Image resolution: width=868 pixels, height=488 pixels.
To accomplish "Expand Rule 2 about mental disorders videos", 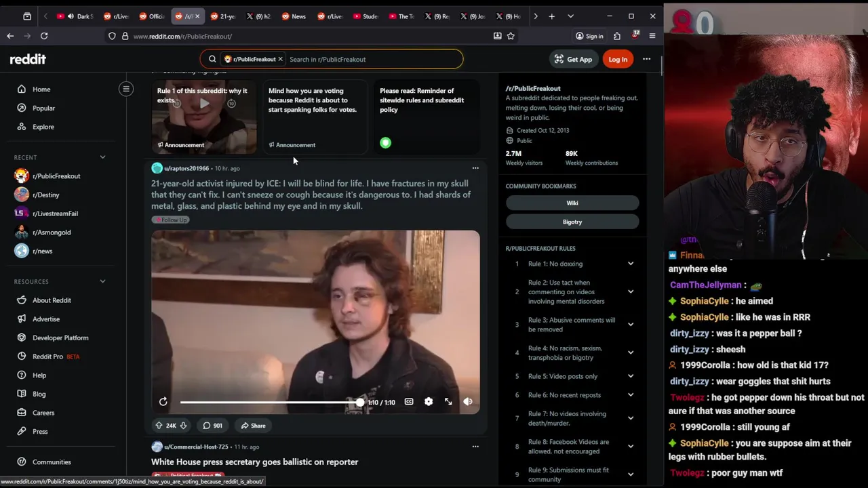I will point(572,292).
